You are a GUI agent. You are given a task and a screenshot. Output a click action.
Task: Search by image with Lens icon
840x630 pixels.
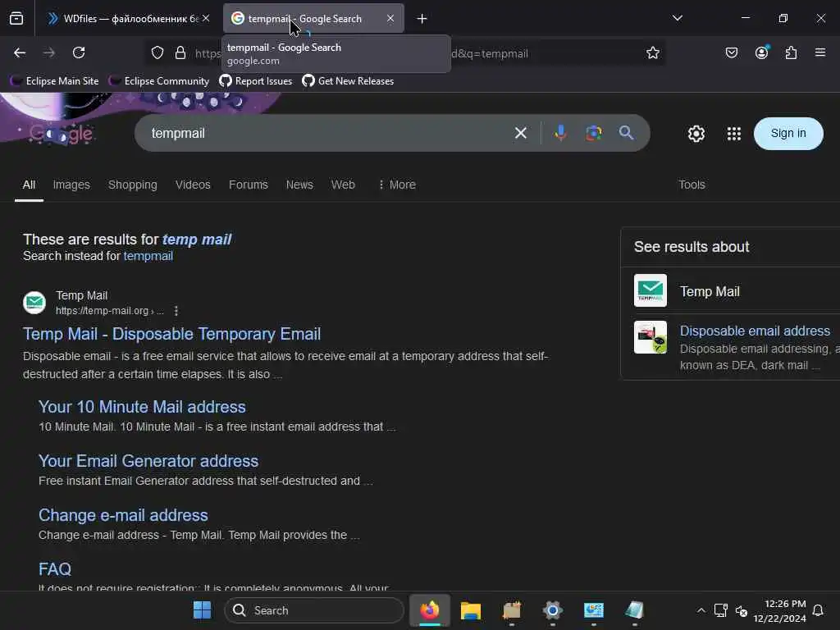click(x=594, y=133)
